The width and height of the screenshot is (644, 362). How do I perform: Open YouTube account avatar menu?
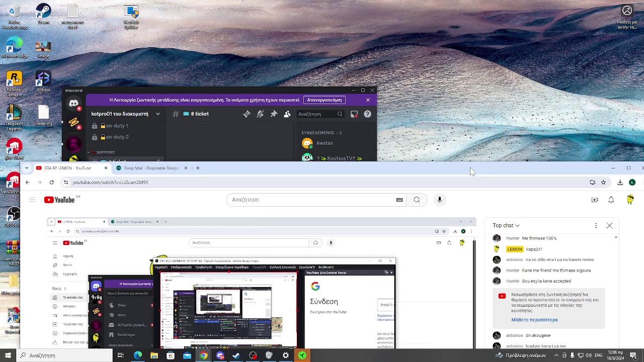[630, 200]
